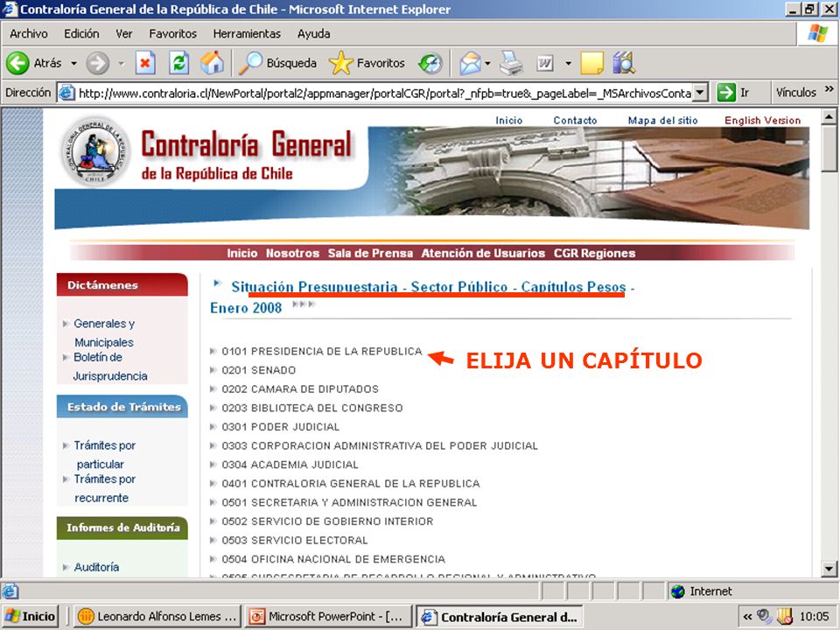Select 0101 PRESIDENCIA DE LA REPUBLICA chapter

point(322,352)
